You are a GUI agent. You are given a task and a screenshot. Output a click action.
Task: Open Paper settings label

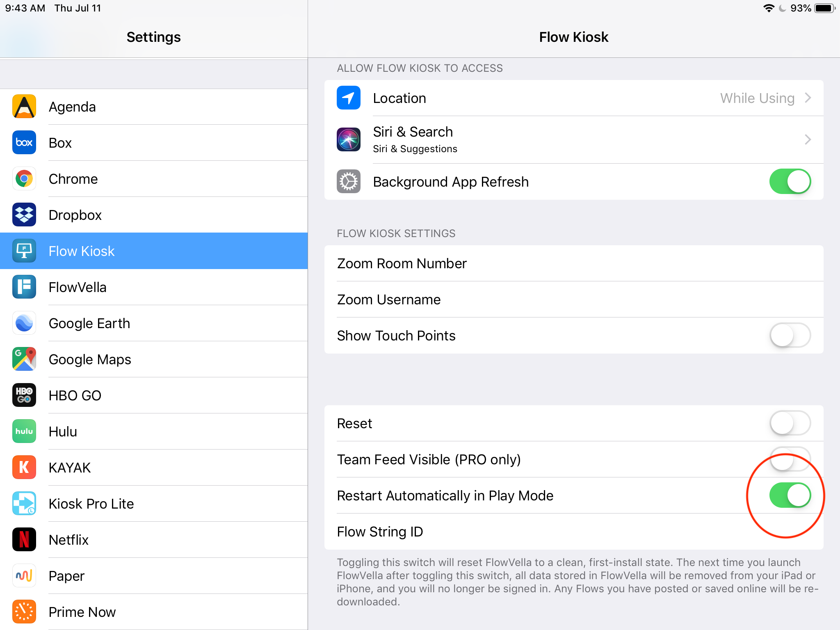click(x=66, y=576)
